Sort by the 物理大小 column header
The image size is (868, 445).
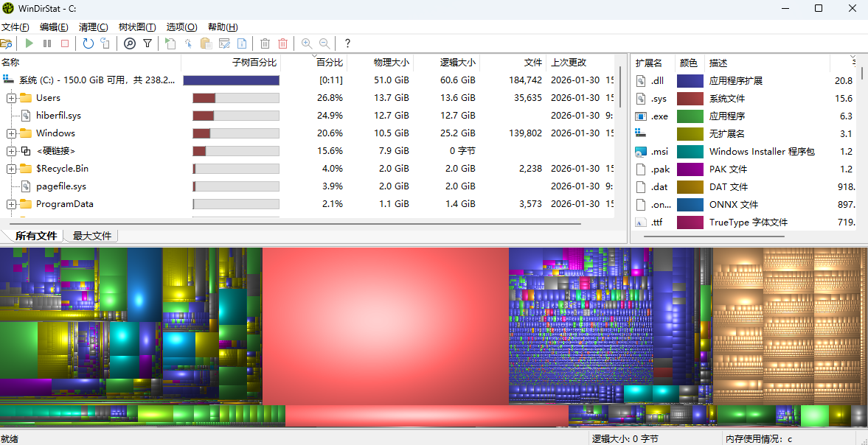tap(391, 63)
